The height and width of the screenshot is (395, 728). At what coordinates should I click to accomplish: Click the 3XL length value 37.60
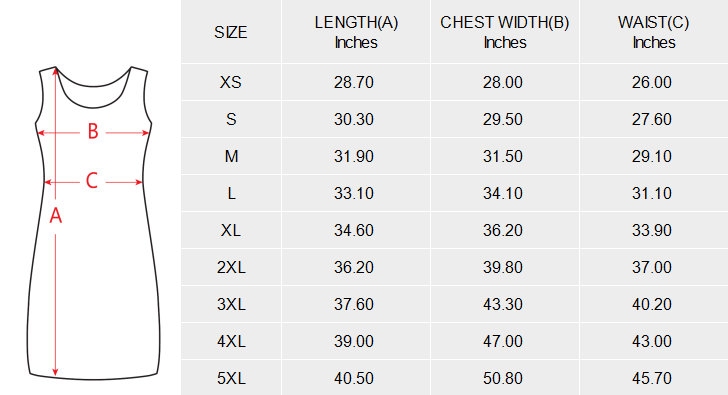(354, 304)
